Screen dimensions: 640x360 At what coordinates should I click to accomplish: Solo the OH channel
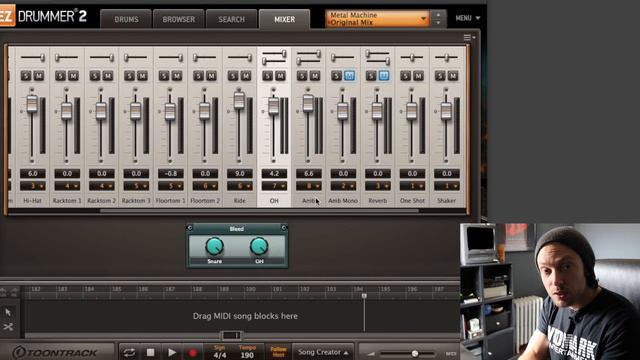pyautogui.click(x=267, y=76)
